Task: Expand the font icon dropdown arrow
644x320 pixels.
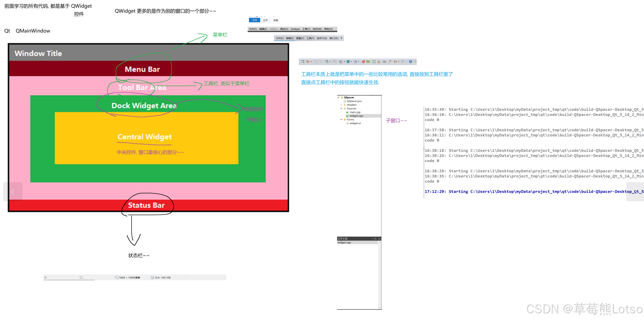Action: (x=359, y=62)
